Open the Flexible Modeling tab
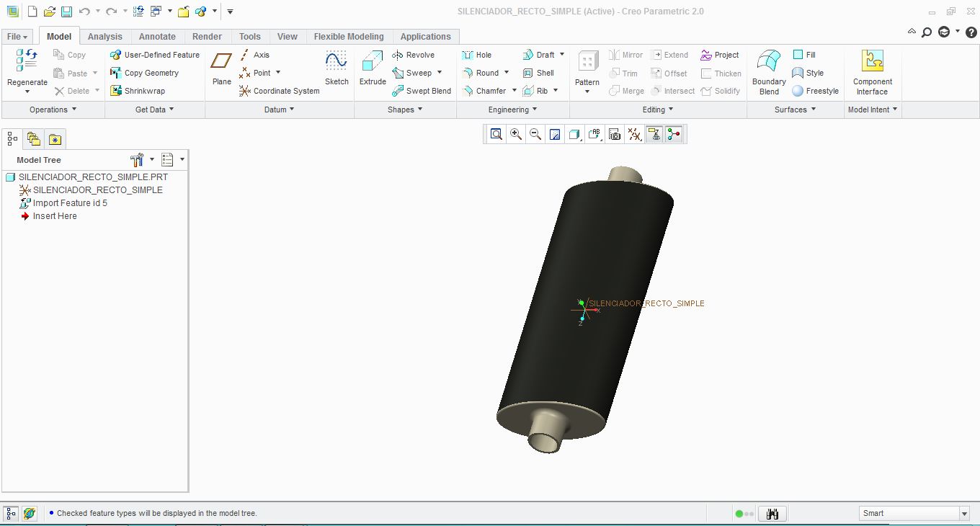Image resolution: width=980 pixels, height=526 pixels. pyautogui.click(x=349, y=37)
